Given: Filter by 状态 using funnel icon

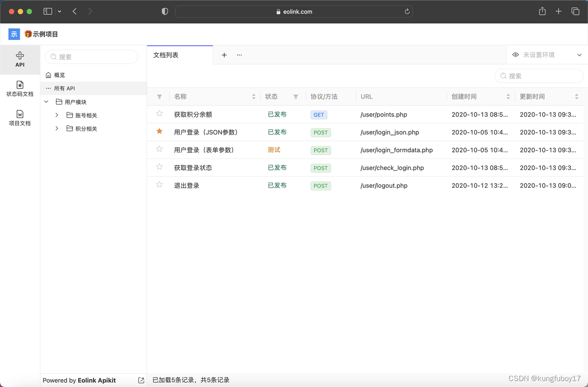Looking at the screenshot, I should coord(296,97).
